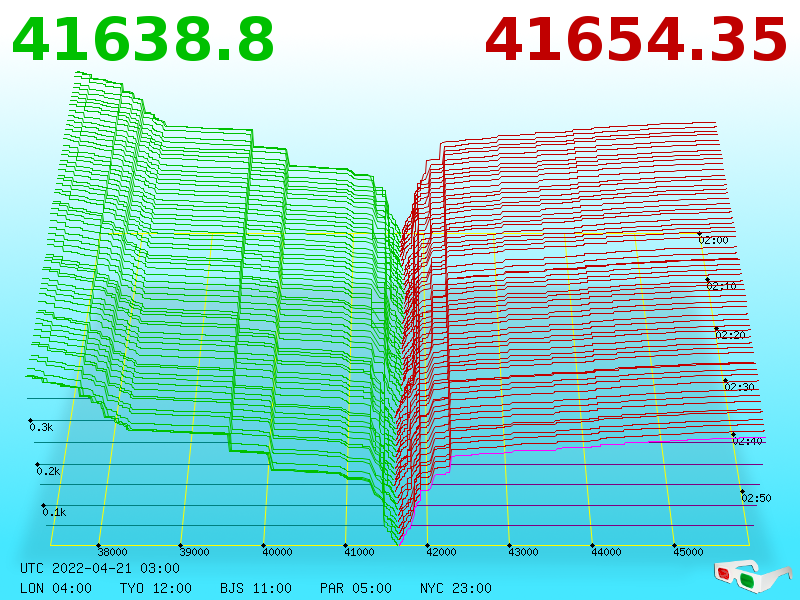Click the red ask price 41654.35
Viewport: 800px width, 600px height.
click(636, 40)
